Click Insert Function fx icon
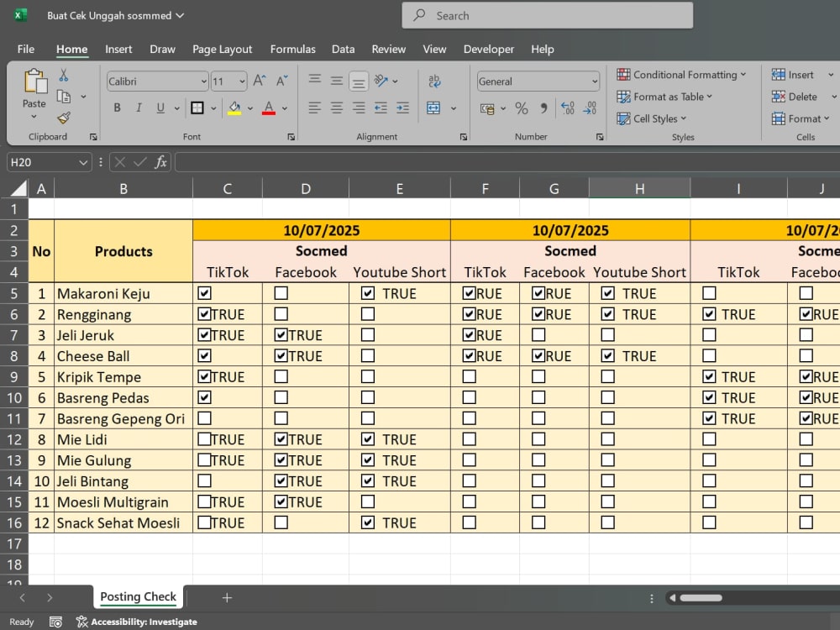 (x=160, y=162)
